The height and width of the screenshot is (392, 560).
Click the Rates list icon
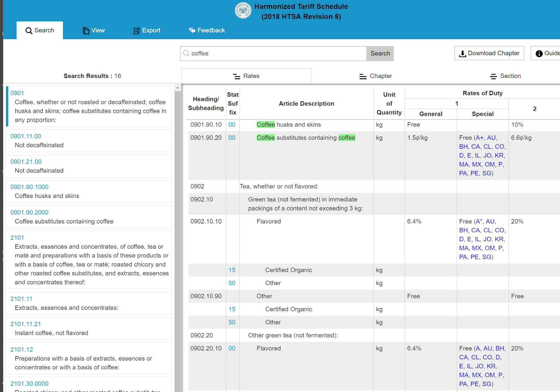pyautogui.click(x=237, y=76)
